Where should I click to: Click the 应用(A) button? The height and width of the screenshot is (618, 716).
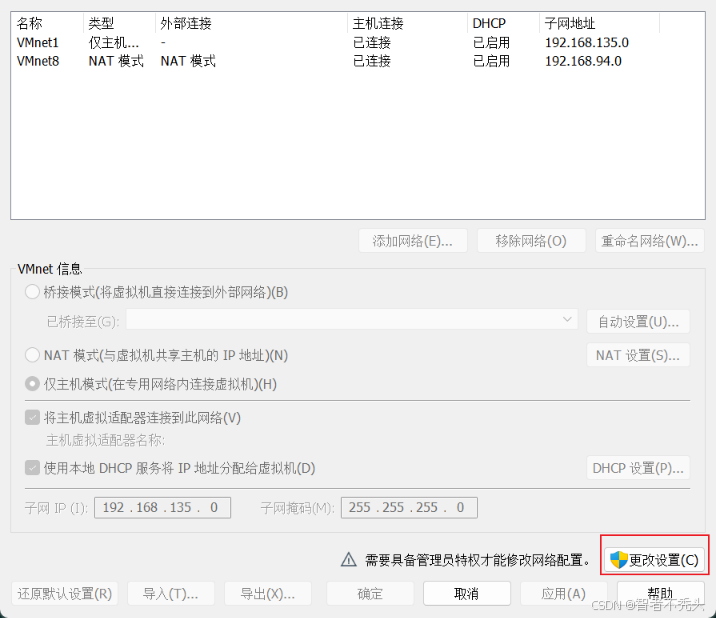tap(563, 593)
